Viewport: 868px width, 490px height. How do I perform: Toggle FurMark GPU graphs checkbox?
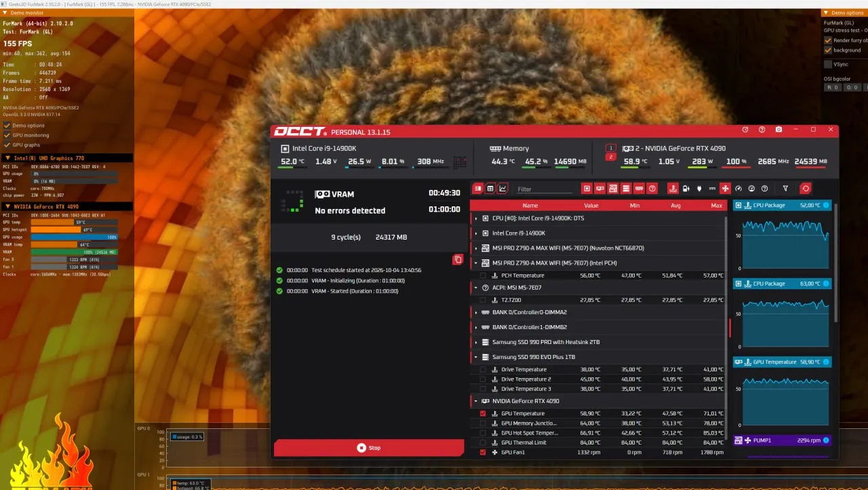[x=7, y=145]
